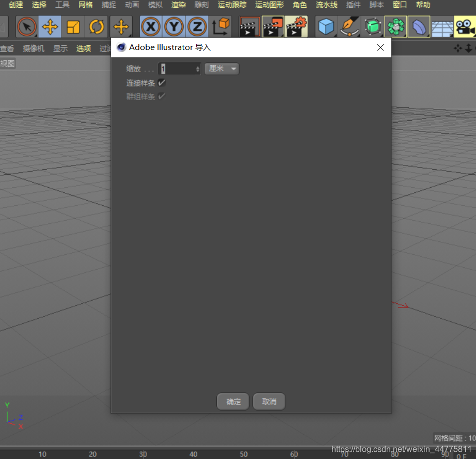Open the 运动图形 menu

tap(269, 5)
